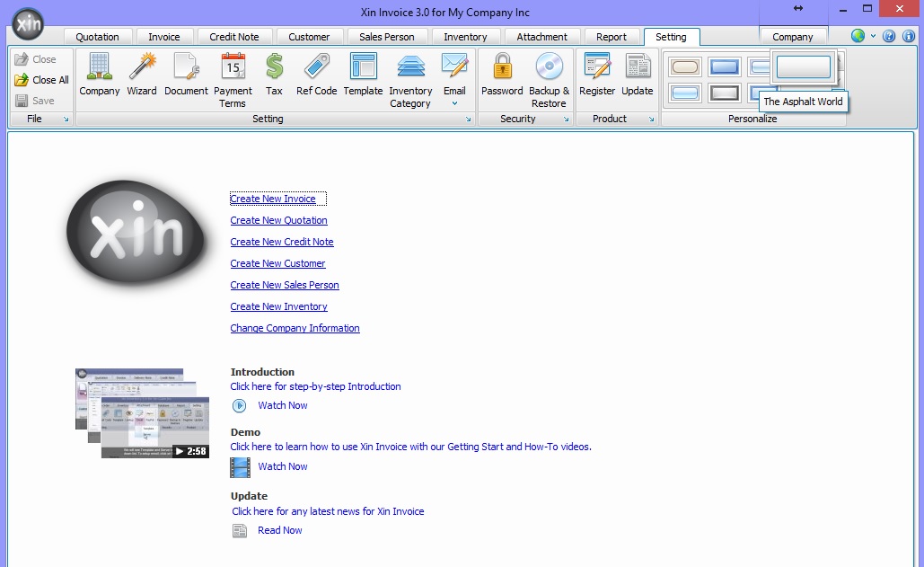The height and width of the screenshot is (567, 924).
Task: Click Close All in File group
Action: click(42, 80)
